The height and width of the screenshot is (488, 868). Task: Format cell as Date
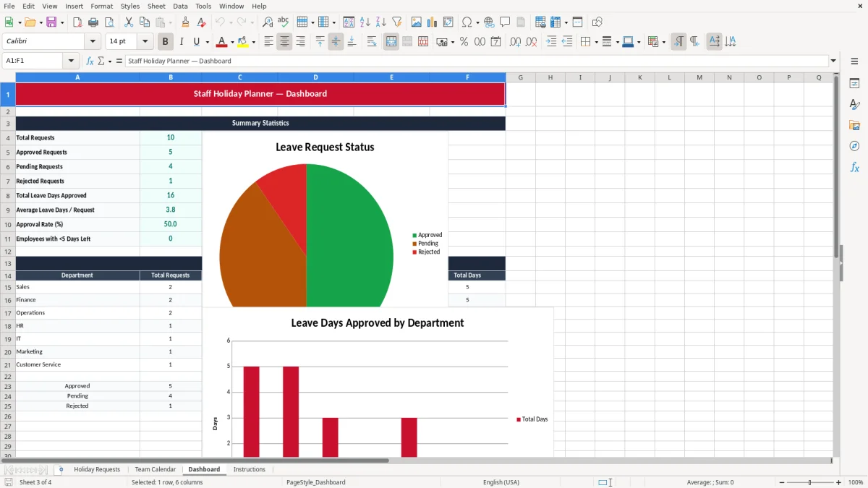495,42
